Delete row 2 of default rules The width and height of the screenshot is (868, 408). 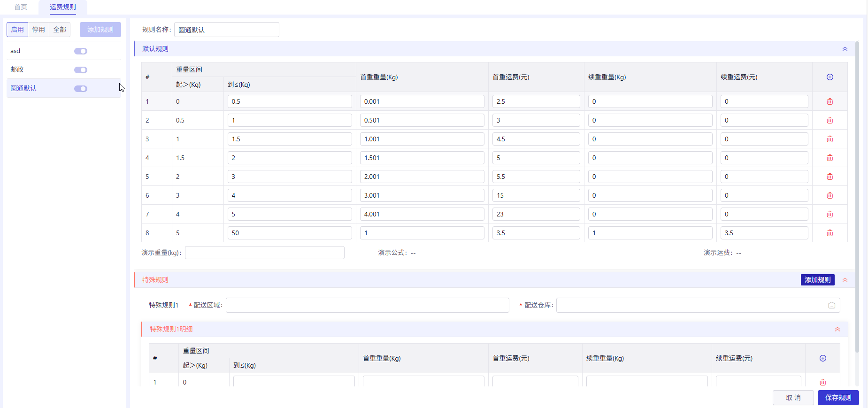point(830,120)
